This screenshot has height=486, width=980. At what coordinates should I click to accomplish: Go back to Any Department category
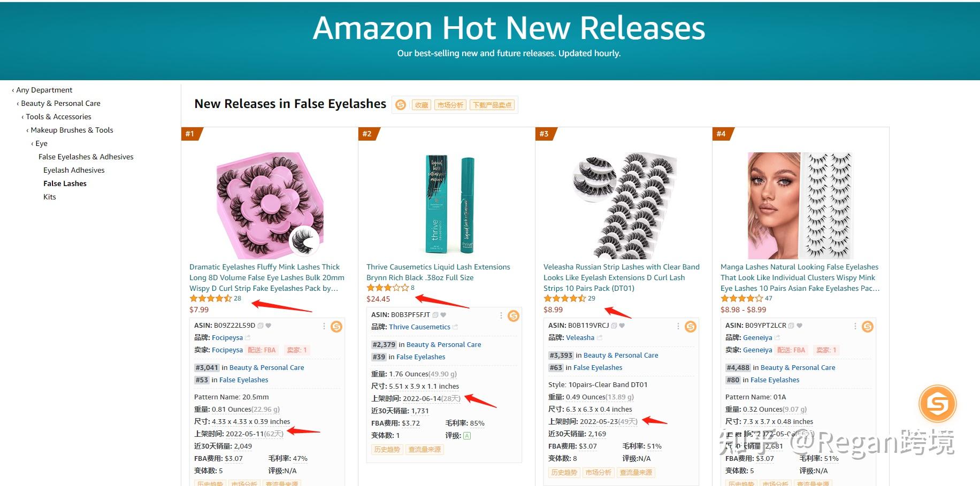coord(44,90)
